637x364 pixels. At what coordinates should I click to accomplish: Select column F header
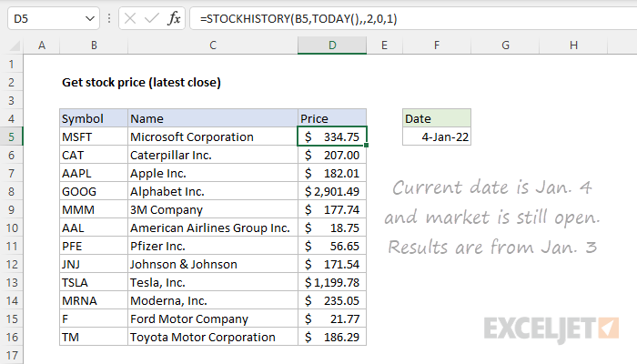(437, 45)
